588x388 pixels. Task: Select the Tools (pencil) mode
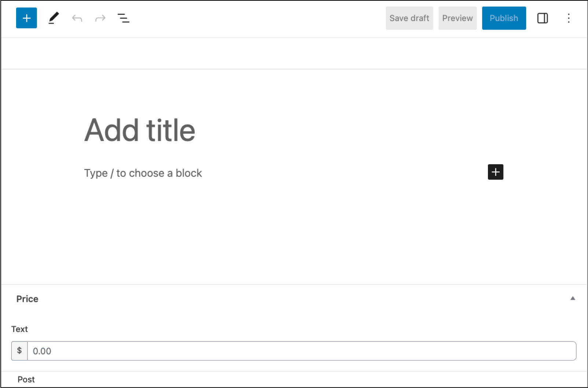tap(53, 18)
